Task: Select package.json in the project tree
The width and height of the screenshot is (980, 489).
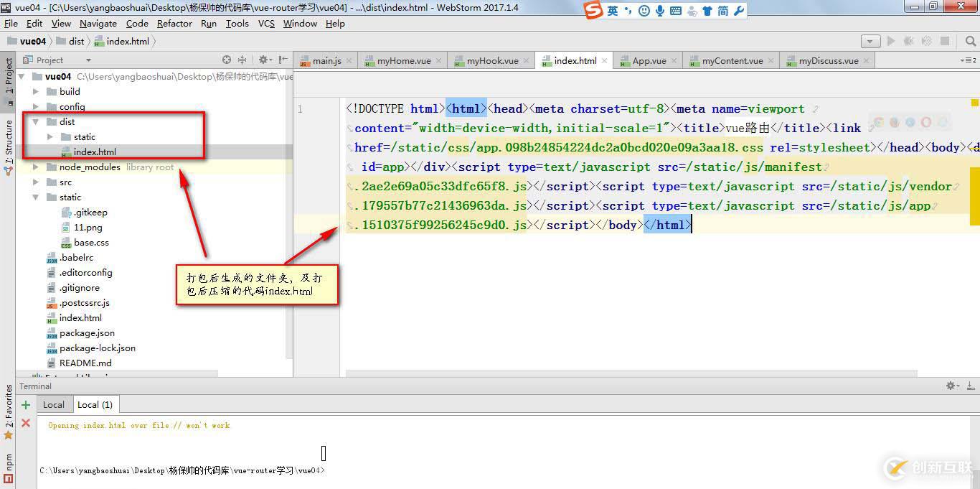Action: click(x=87, y=333)
